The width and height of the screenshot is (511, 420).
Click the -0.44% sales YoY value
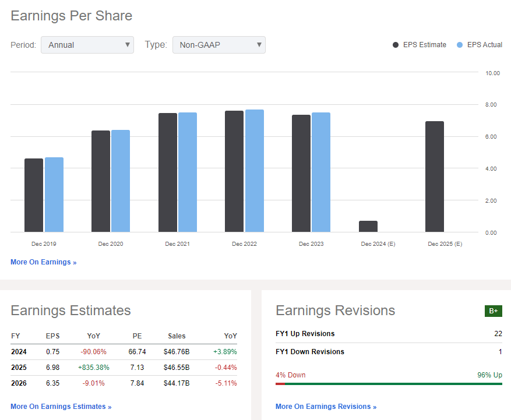pyautogui.click(x=226, y=368)
